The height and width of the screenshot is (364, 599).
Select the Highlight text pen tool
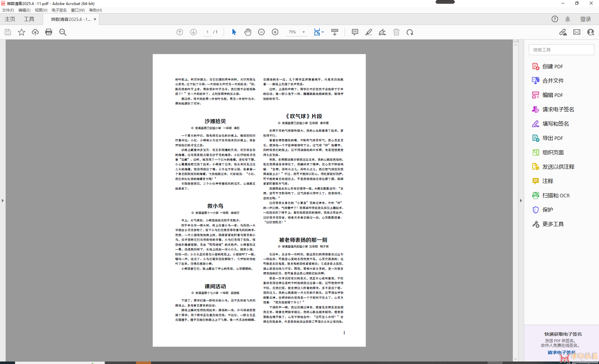click(x=369, y=32)
